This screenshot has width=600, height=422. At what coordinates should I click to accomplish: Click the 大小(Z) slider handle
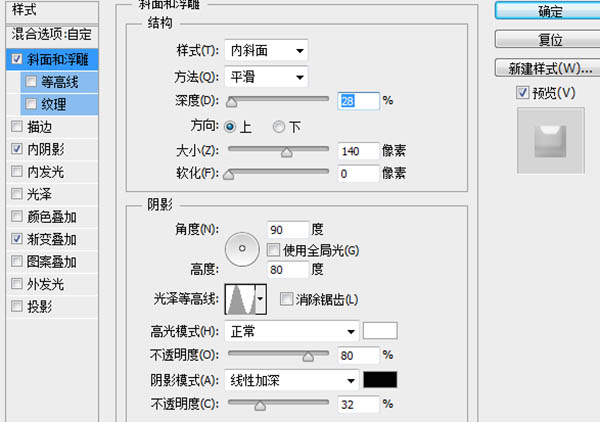pos(287,152)
